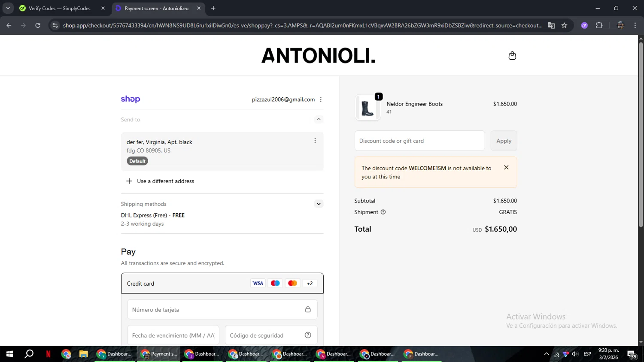The height and width of the screenshot is (362, 644).
Task: Click the Total $1.650,00 amount
Action: (x=501, y=229)
